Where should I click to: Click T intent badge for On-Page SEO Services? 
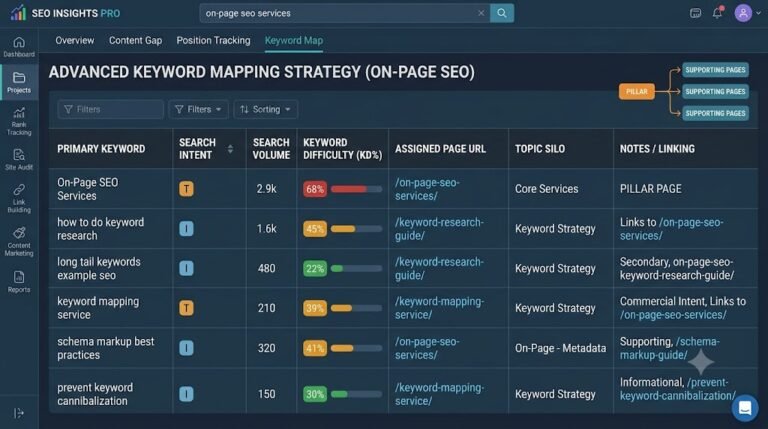(x=186, y=189)
